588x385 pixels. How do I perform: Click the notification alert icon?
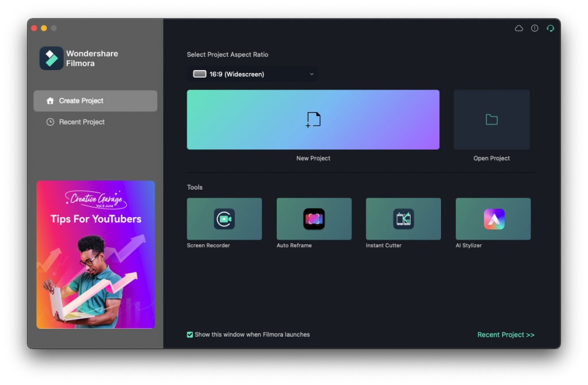pos(535,28)
